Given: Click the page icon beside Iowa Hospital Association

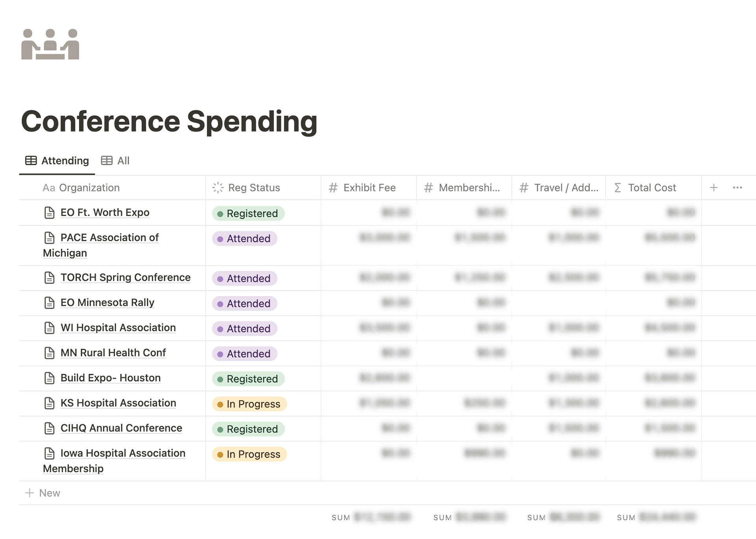Looking at the screenshot, I should 49,453.
